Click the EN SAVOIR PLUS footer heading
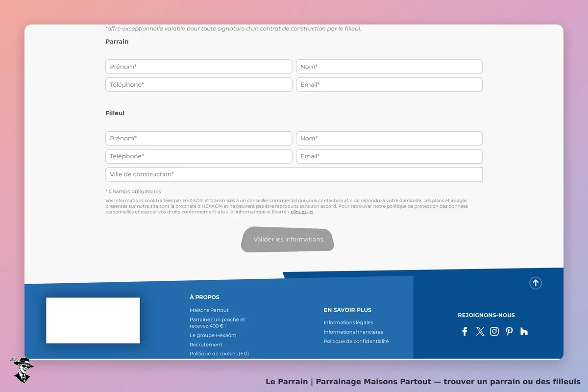This screenshot has width=588, height=392. (347, 310)
